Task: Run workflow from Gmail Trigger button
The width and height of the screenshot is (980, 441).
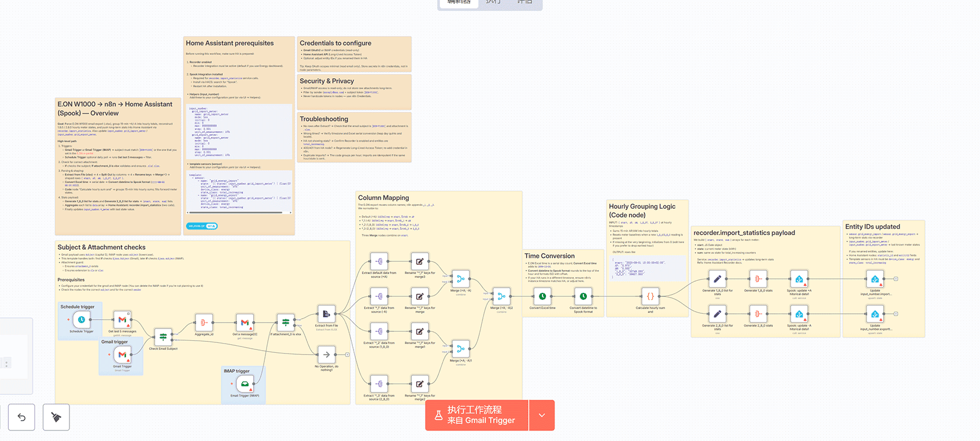Action: click(x=477, y=415)
